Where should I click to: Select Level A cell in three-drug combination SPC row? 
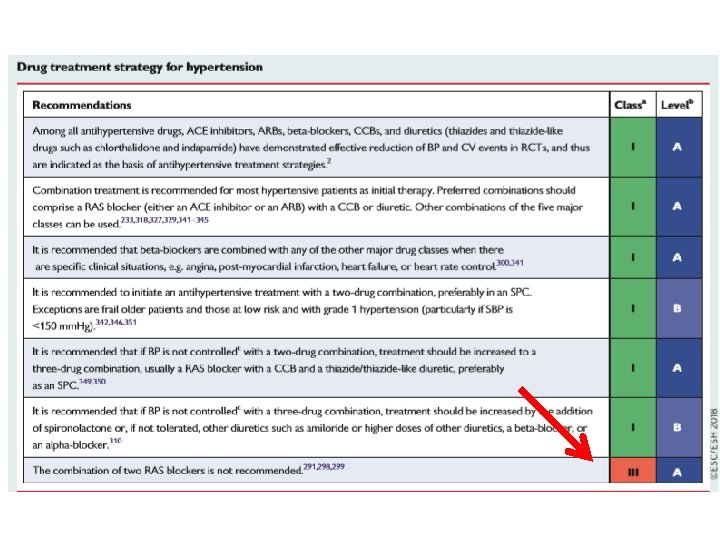click(679, 368)
